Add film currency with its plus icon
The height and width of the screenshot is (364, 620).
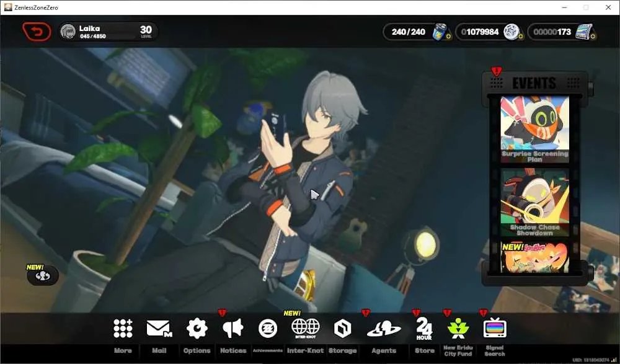[x=593, y=37]
